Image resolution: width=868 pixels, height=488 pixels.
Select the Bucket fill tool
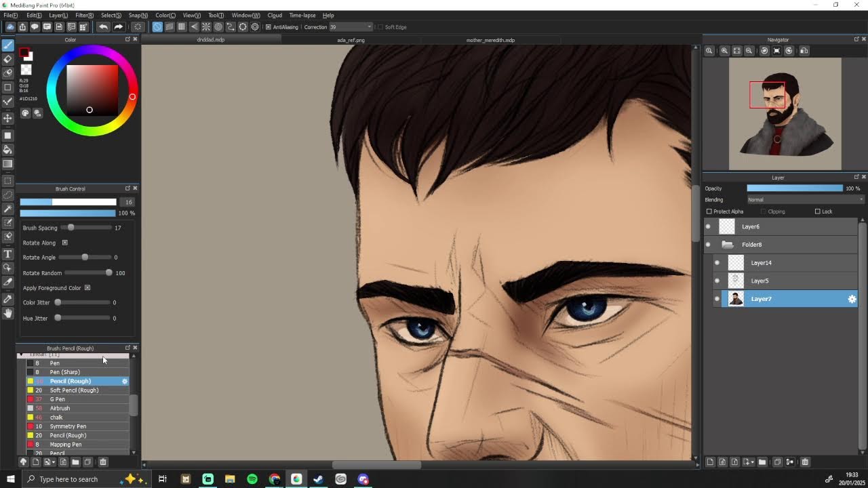pyautogui.click(x=8, y=149)
